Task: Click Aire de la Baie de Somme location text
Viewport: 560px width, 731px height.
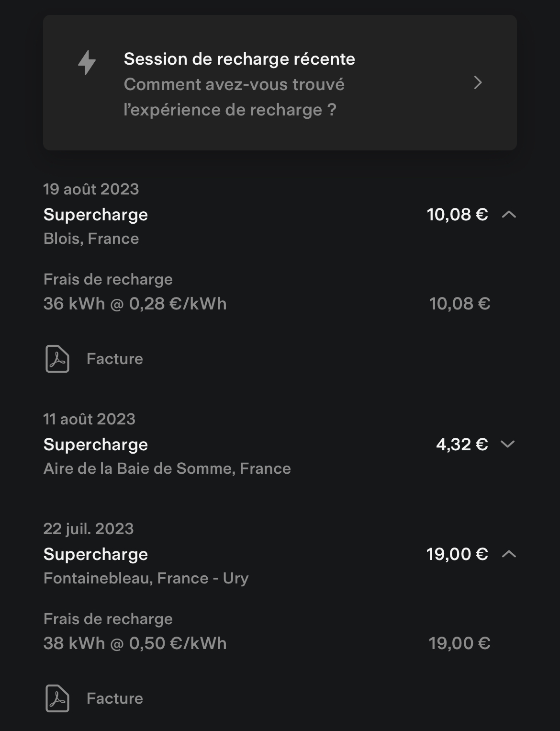Action: pos(167,468)
